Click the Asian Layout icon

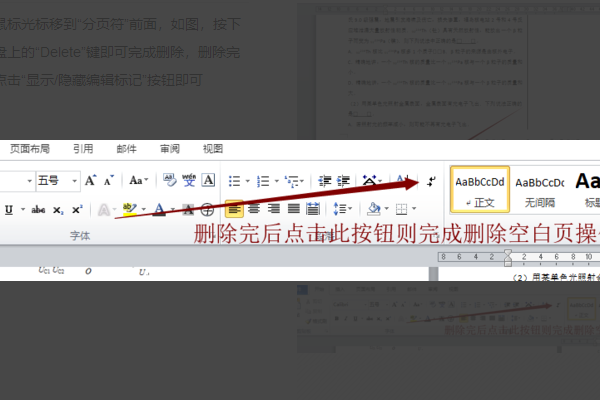369,180
